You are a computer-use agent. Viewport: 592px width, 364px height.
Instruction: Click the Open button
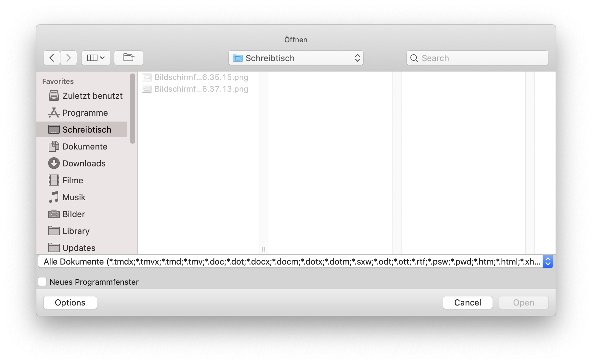point(524,303)
